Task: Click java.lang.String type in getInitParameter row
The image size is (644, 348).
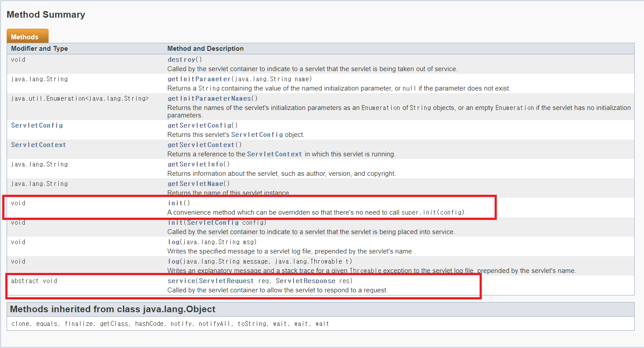Action: pyautogui.click(x=39, y=79)
